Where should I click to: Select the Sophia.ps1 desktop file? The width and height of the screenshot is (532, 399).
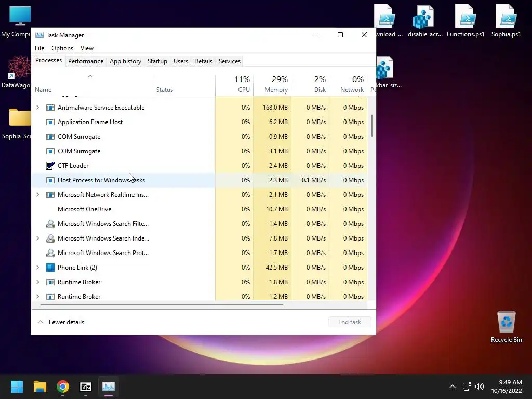506,20
